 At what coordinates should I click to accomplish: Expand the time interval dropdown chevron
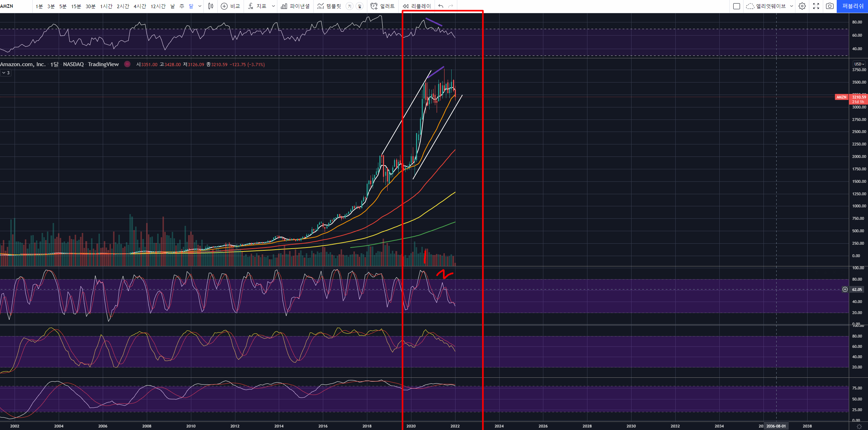pos(200,6)
